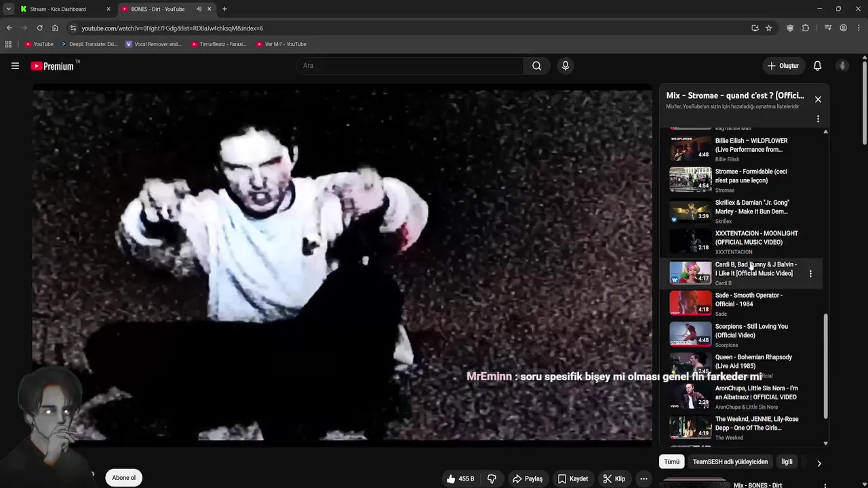The width and height of the screenshot is (868, 488).
Task: Select the BONES - Dirt - YouTube tab
Action: pyautogui.click(x=167, y=9)
